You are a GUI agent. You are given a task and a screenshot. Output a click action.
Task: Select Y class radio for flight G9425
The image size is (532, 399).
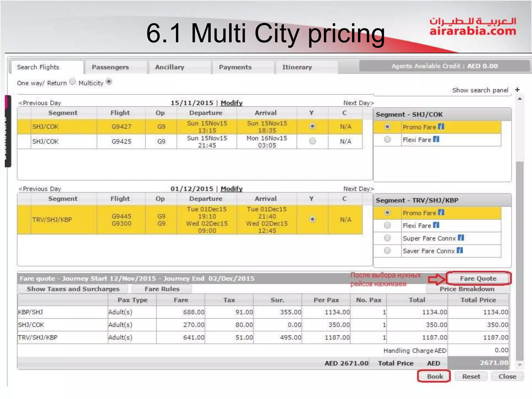click(312, 141)
